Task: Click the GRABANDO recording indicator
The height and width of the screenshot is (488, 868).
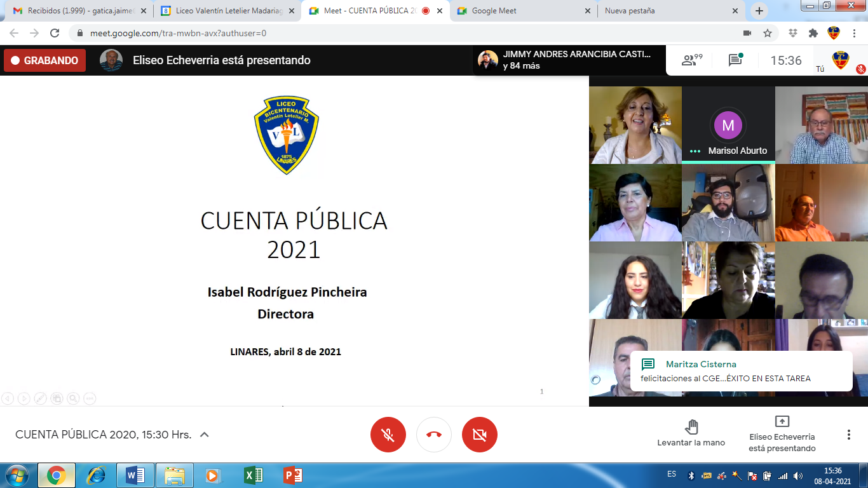Action: 44,60
